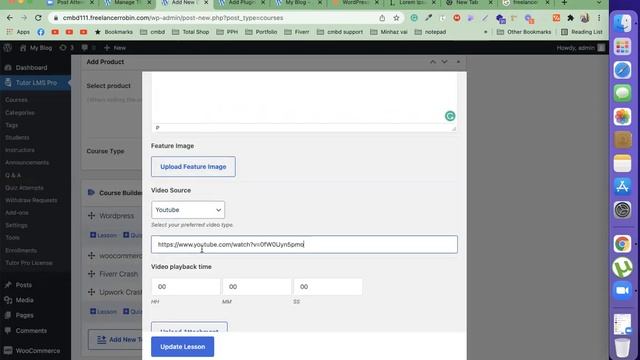
Task: Open uTorrent from the dock
Action: [x=622, y=267]
